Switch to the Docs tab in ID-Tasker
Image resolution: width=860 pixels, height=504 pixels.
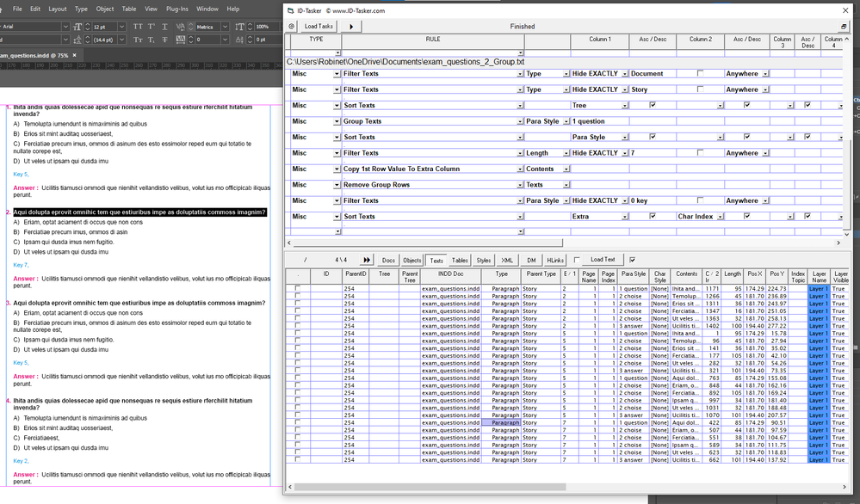pos(388,261)
